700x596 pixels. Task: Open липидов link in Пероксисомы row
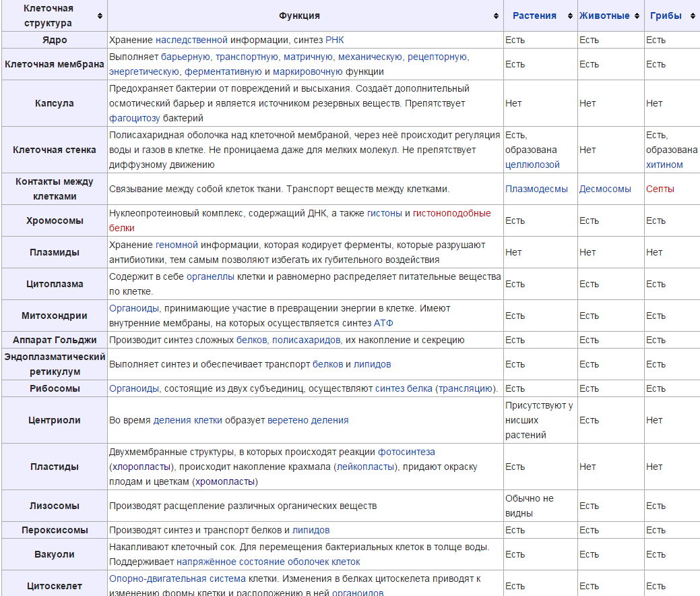coord(311,530)
